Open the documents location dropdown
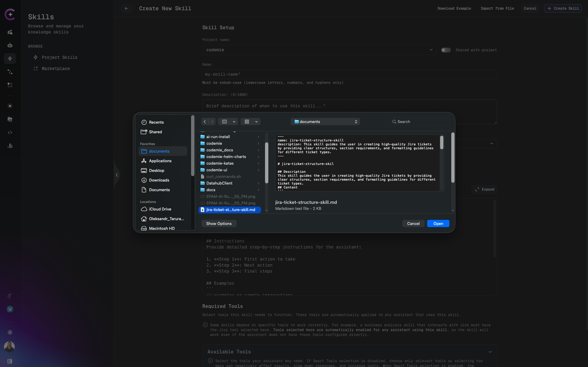Image resolution: width=588 pixels, height=367 pixels. click(325, 122)
